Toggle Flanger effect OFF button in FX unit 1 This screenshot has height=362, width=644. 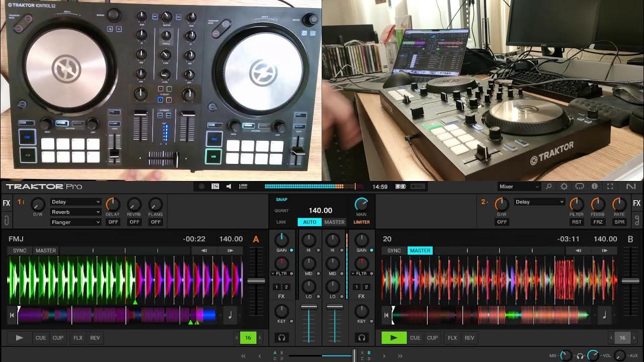coord(156,222)
